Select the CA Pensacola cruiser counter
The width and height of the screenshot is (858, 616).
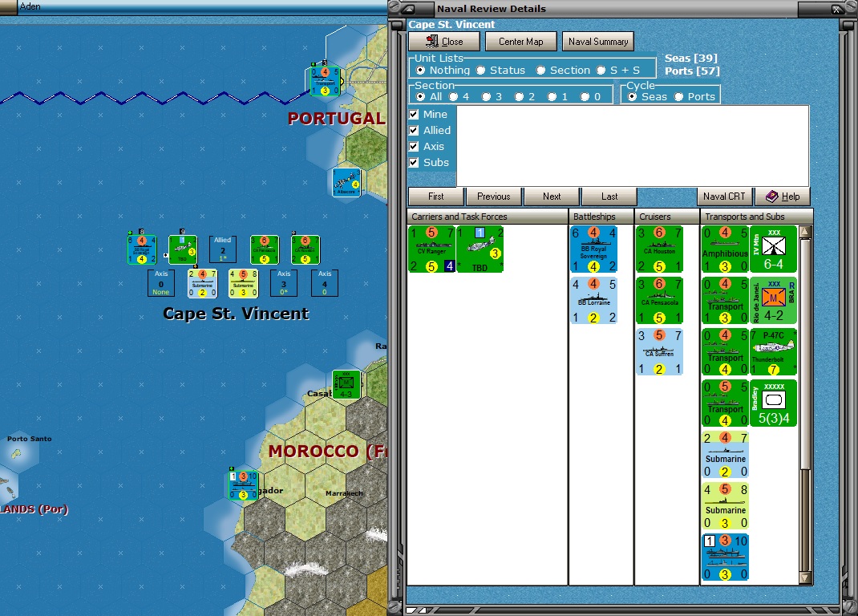pyautogui.click(x=659, y=301)
